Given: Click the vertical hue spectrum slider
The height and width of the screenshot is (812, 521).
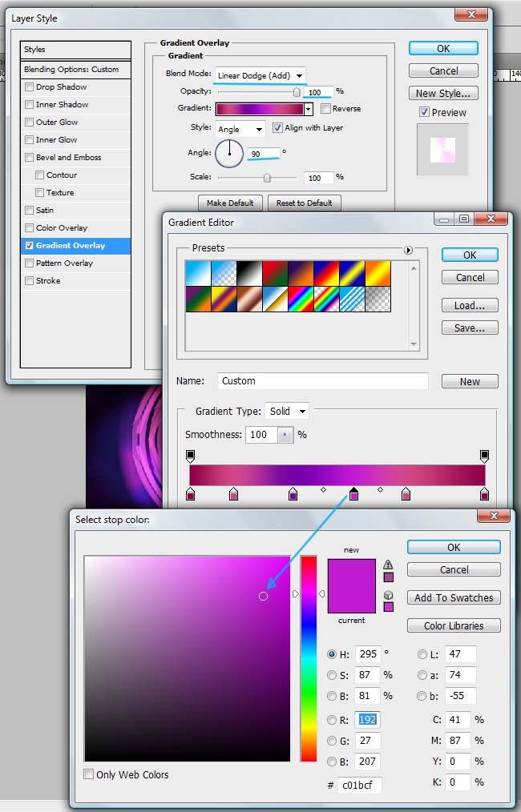Looking at the screenshot, I should (309, 657).
